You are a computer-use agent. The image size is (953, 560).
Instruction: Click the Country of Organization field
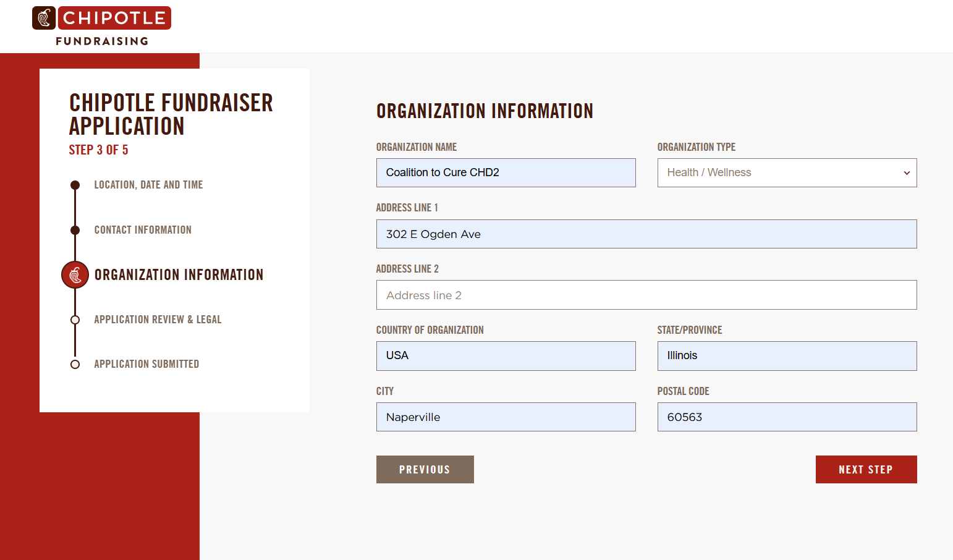point(506,356)
